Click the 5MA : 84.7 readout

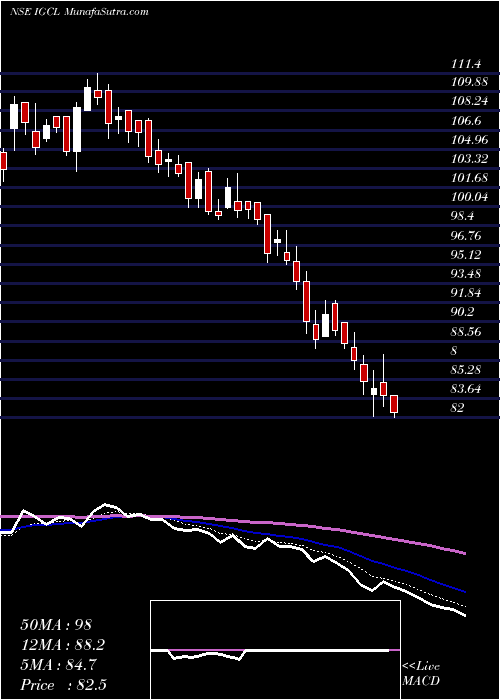[60, 665]
